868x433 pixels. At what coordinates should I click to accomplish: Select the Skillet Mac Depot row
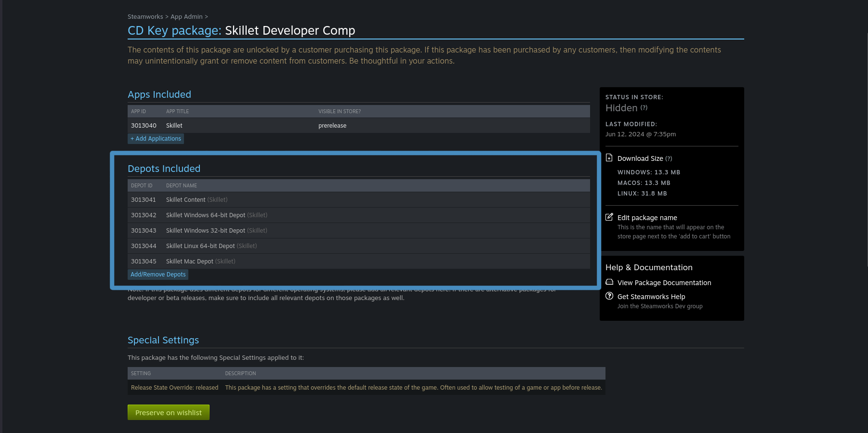[x=358, y=261]
